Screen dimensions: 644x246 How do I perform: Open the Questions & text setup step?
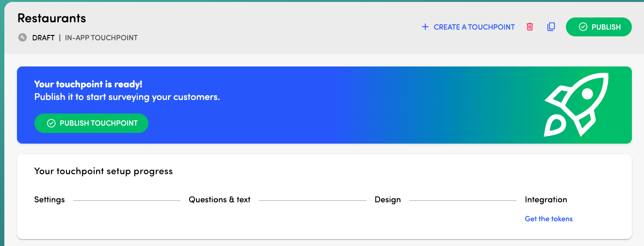(x=219, y=200)
